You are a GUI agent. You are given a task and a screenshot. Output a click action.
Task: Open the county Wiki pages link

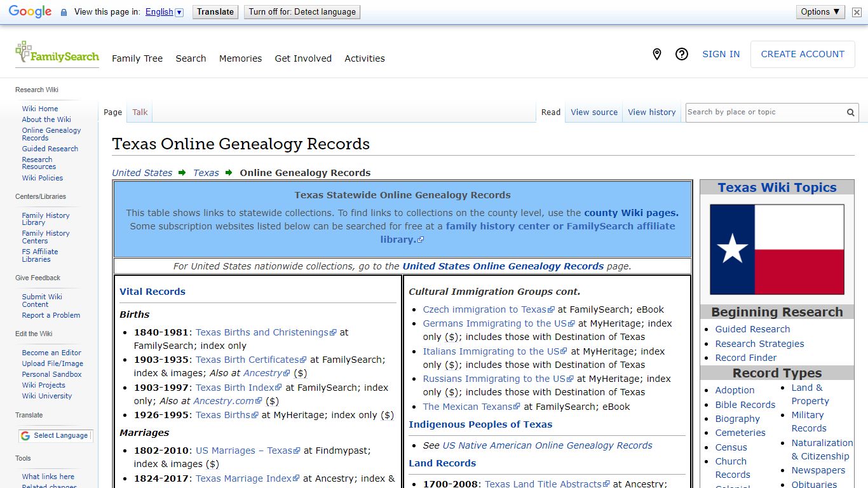point(631,213)
